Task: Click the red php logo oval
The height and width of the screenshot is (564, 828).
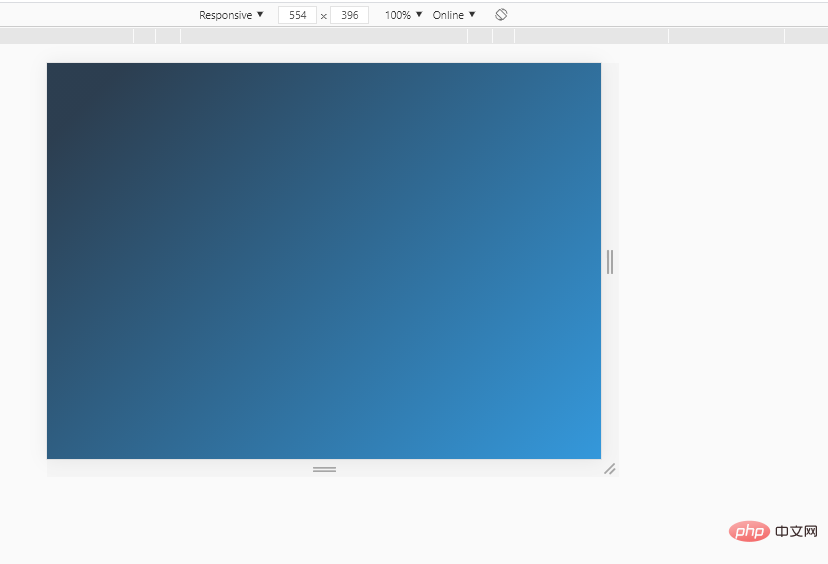Action: click(746, 531)
